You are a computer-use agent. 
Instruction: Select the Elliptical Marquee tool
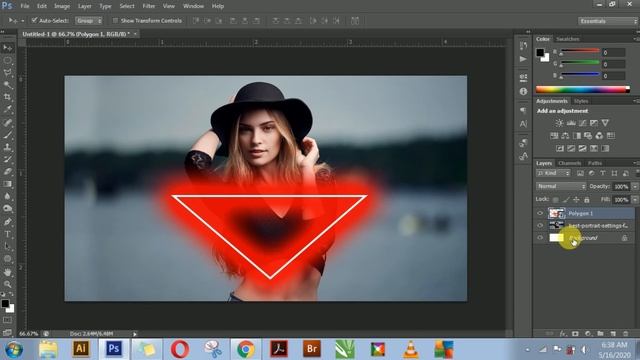(x=7, y=61)
